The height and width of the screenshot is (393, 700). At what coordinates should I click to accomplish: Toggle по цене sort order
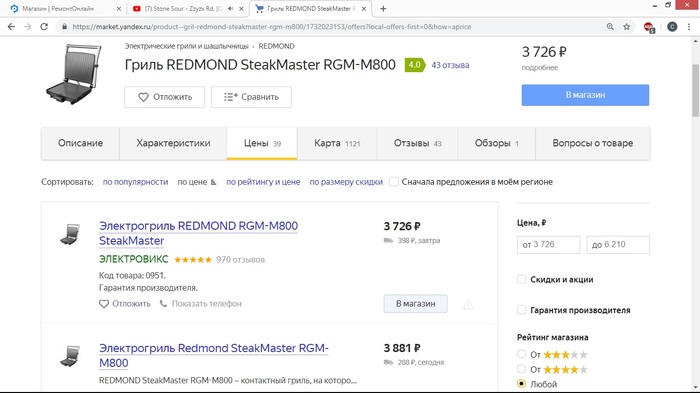tap(197, 182)
